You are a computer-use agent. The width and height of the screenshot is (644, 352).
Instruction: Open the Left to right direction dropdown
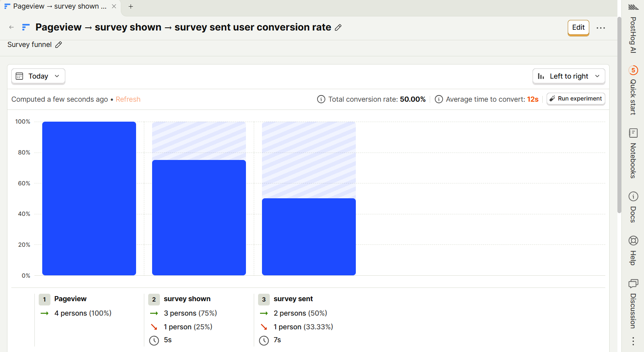click(569, 76)
